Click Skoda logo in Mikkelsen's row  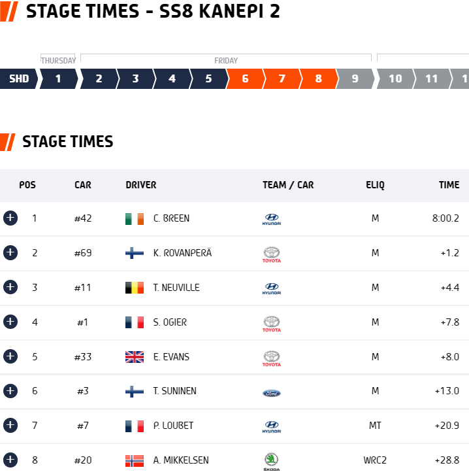[x=272, y=462]
